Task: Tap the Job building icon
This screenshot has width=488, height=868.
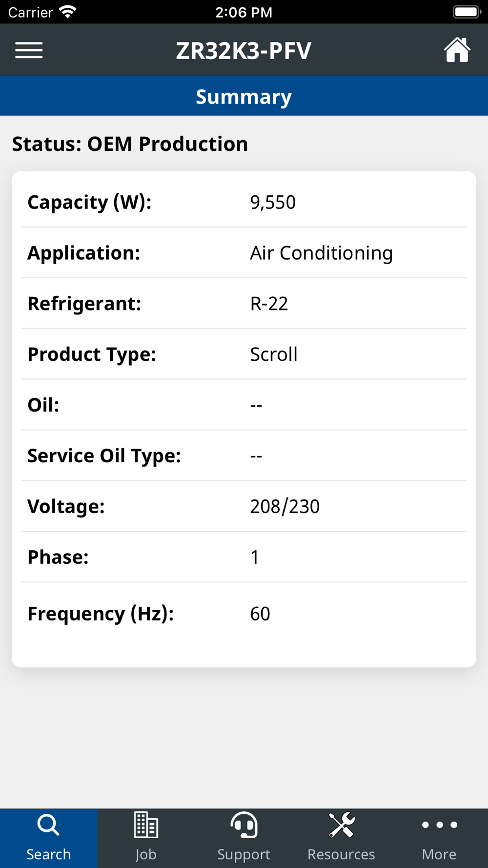Action: (146, 826)
